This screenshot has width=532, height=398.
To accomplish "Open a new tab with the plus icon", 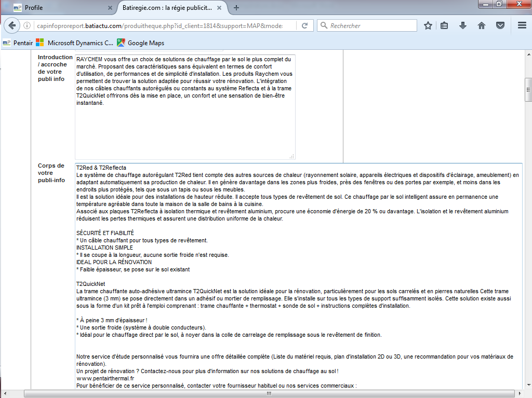I will click(x=236, y=8).
